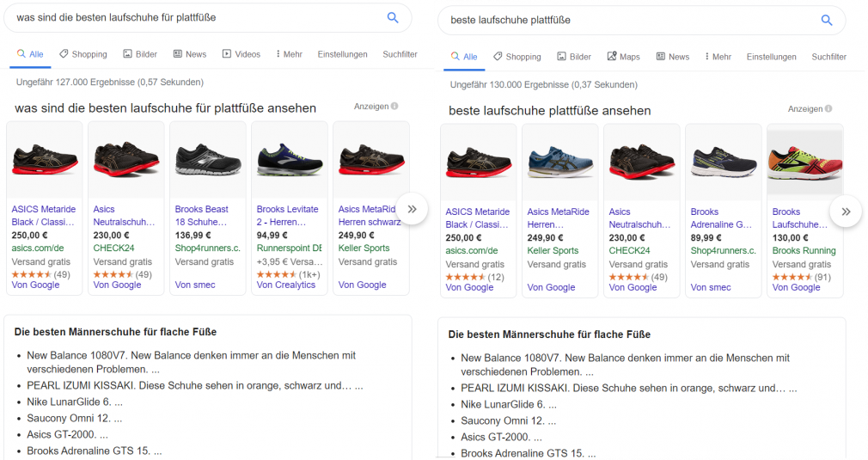Screen dimensions: 868x460
Task: Click the 'Ungefähr 130.000 Ergebnisse' result count
Action: click(544, 85)
